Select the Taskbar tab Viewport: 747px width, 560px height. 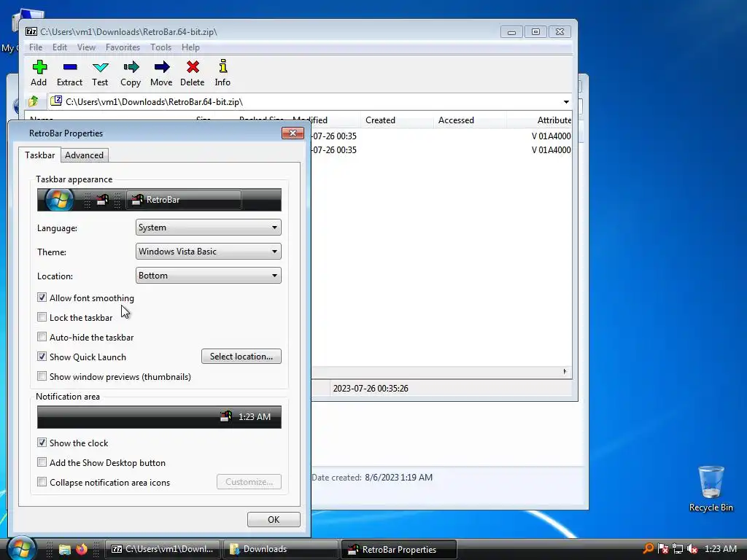[x=40, y=155]
